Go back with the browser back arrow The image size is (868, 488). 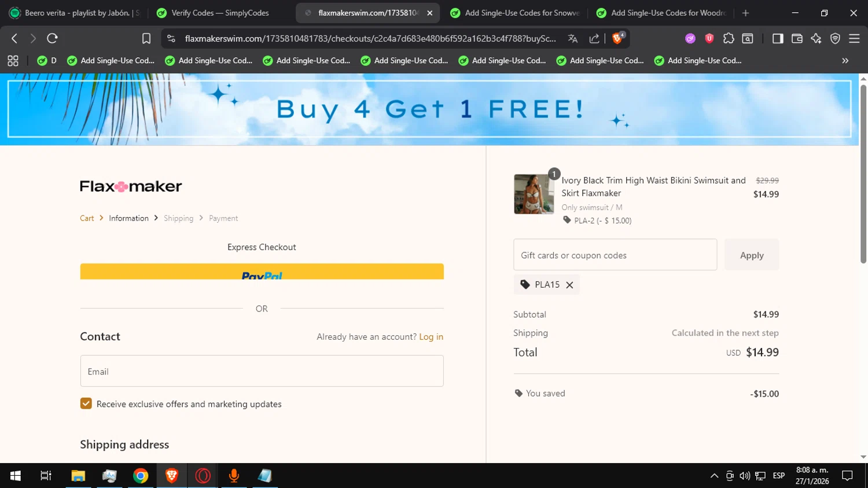tap(14, 38)
